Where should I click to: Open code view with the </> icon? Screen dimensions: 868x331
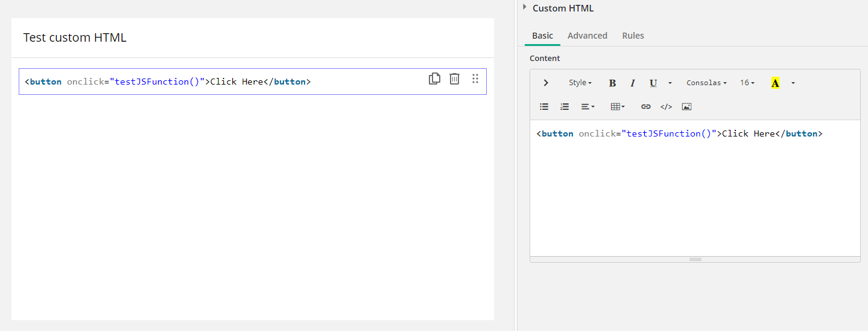point(666,106)
